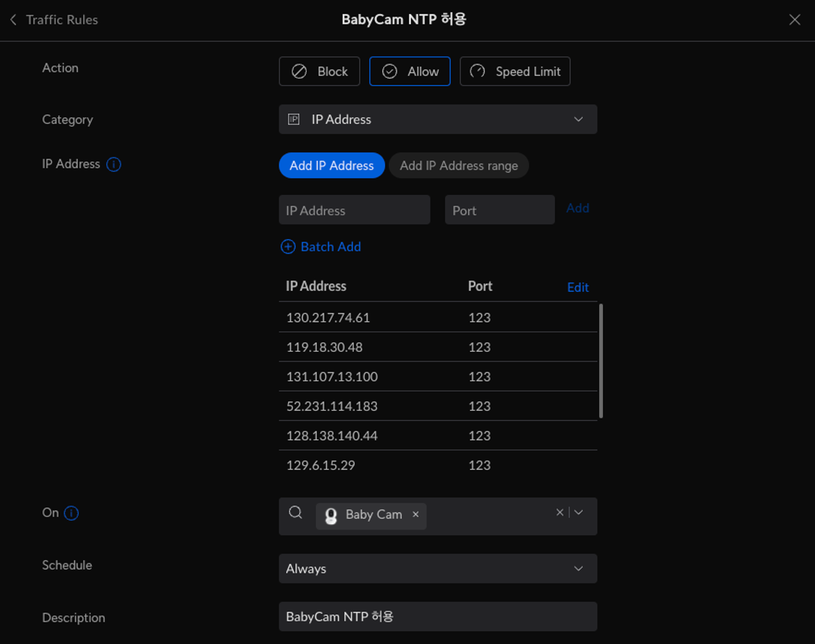Click the plus icon beside Batch Add
815x644 pixels.
[288, 247]
